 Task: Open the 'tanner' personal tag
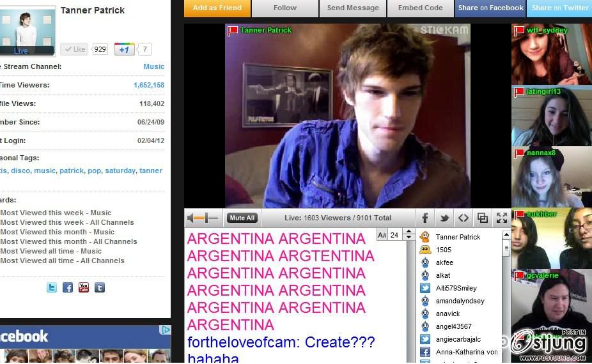pyautogui.click(x=151, y=171)
